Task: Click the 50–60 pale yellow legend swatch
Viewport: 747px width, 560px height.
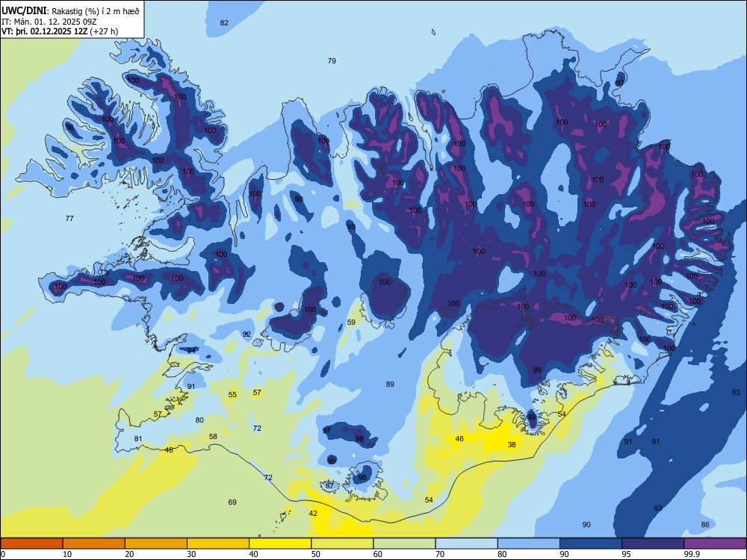Action: pos(342,544)
